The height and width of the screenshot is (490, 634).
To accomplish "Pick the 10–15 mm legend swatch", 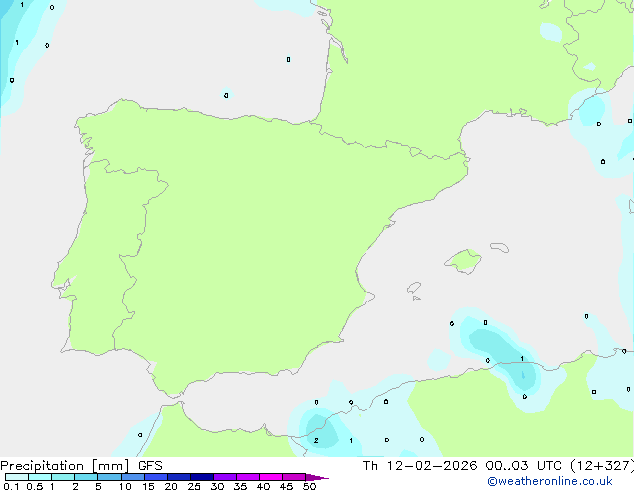I will coord(133,477).
